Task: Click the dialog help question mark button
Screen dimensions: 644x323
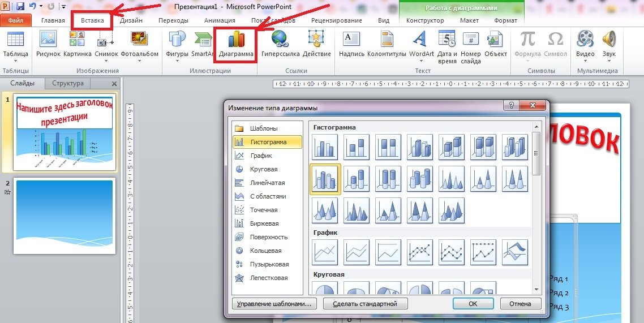Action: click(510, 105)
